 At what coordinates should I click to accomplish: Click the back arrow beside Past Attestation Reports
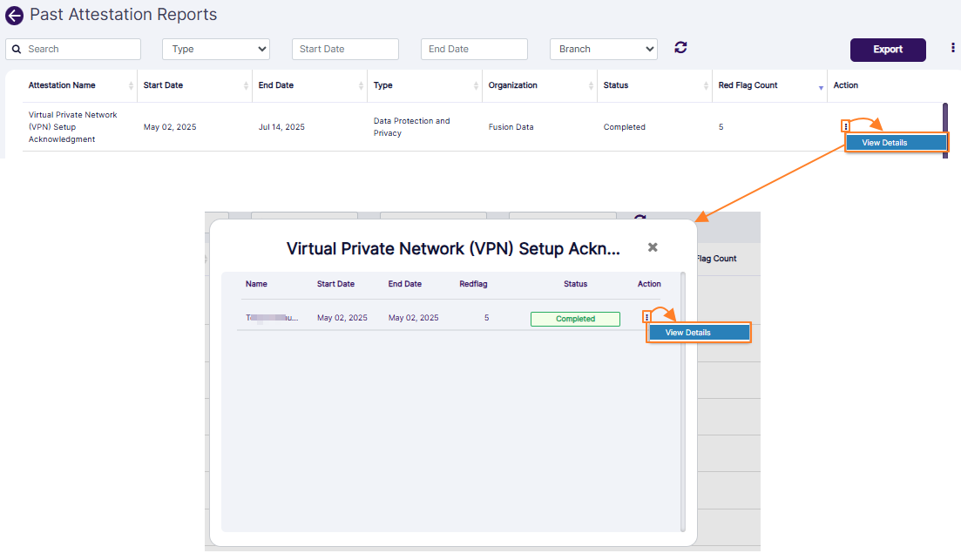tap(14, 16)
